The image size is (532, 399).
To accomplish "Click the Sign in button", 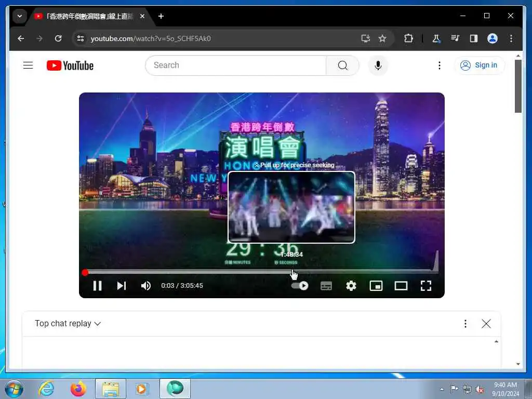I will pos(480,65).
